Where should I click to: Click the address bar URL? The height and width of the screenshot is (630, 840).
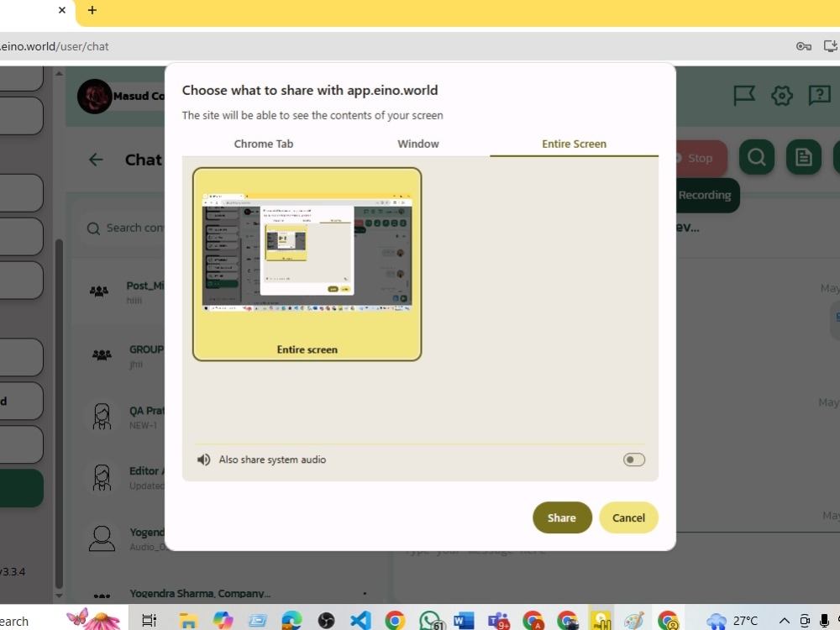[x=55, y=46]
